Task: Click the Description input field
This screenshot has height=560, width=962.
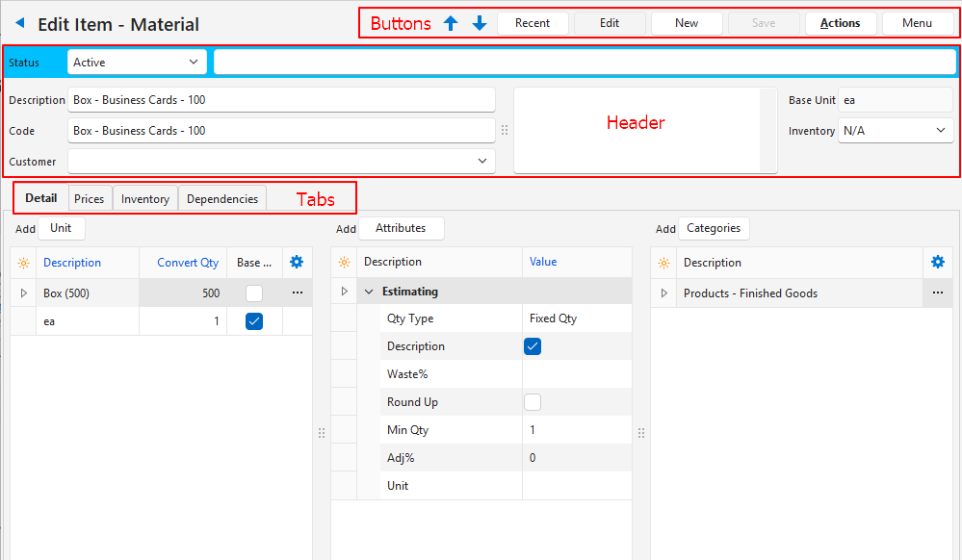Action: (x=281, y=100)
